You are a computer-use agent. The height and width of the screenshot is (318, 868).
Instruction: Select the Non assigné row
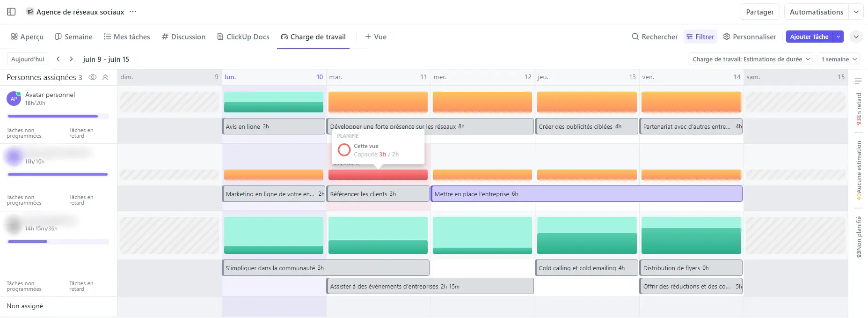tap(58, 306)
